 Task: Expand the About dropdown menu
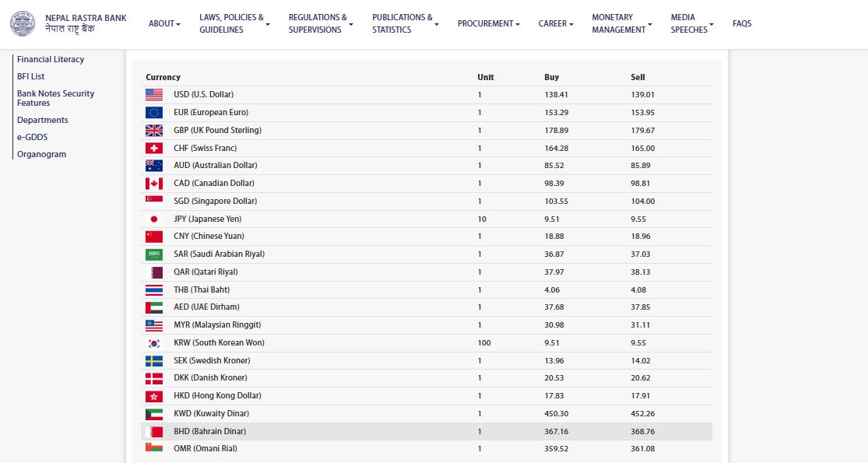tap(164, 24)
